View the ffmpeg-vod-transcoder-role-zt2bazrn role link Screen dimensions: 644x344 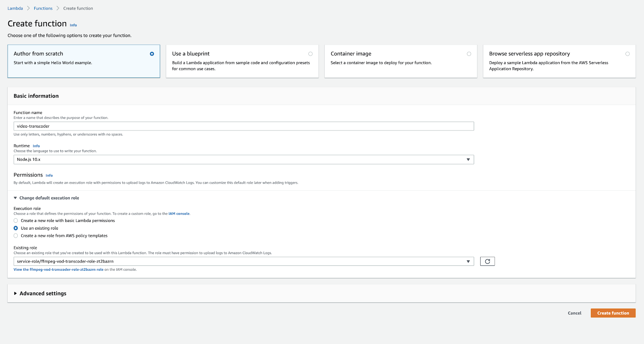58,269
